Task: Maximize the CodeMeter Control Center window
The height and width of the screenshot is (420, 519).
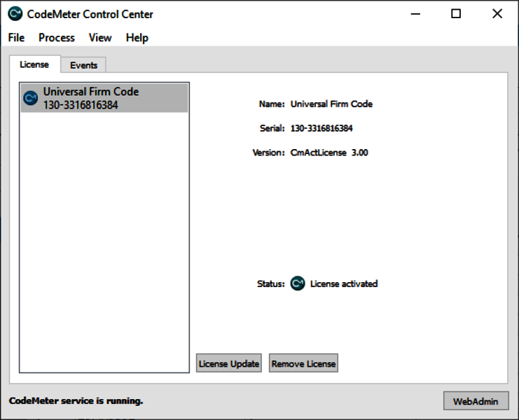Action: pos(456,14)
